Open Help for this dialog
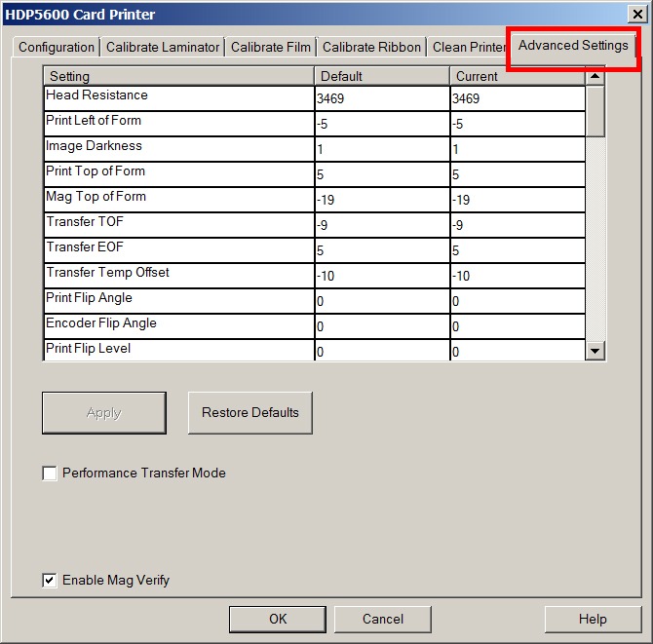The width and height of the screenshot is (653, 644). (592, 619)
